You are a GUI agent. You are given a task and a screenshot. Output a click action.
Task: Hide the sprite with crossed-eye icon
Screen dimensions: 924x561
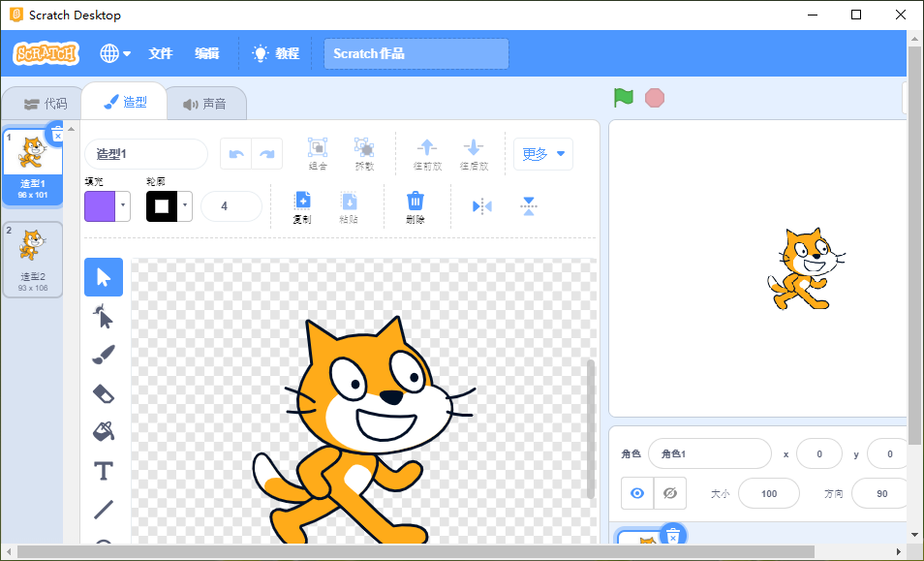(670, 493)
